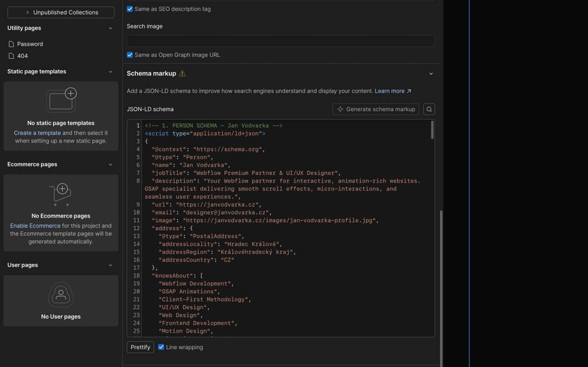
Task: Click the script type tag on line 2
Action: (205, 133)
